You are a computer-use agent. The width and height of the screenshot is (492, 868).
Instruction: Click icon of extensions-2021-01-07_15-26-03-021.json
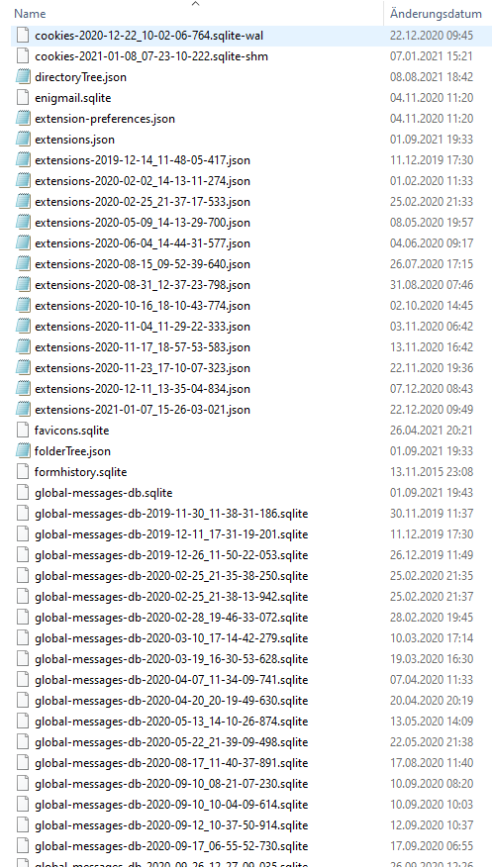pyautogui.click(x=22, y=410)
